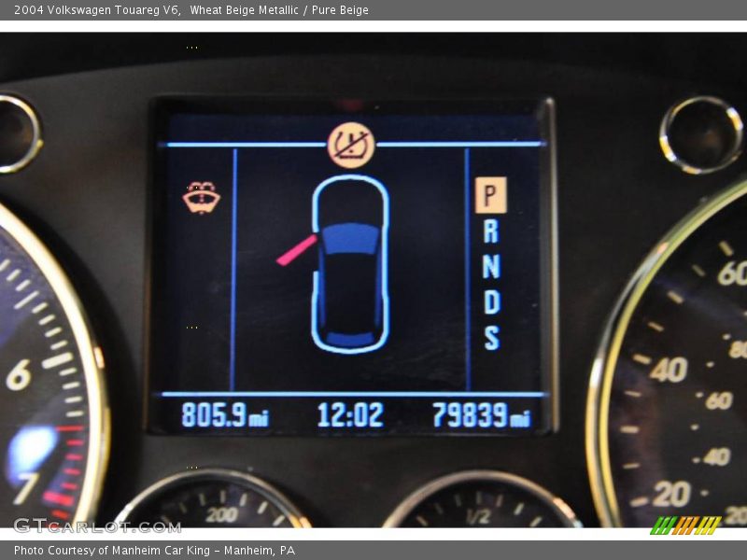Select the R gear letter
The height and width of the screenshot is (560, 747).
(491, 231)
